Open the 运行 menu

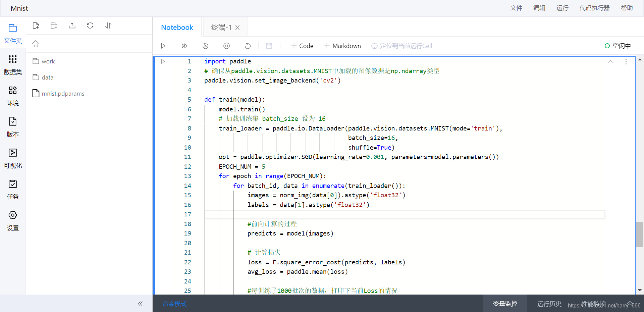562,8
